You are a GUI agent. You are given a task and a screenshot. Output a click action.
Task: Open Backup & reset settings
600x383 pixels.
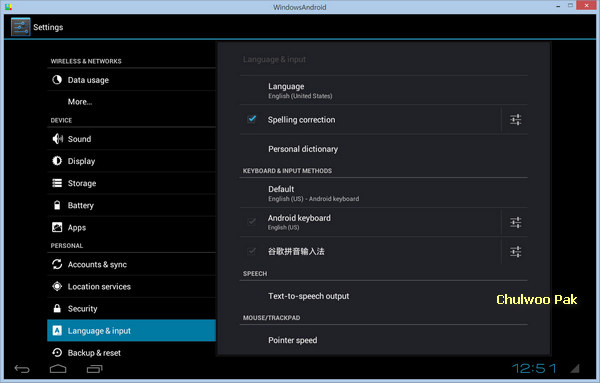coord(132,352)
